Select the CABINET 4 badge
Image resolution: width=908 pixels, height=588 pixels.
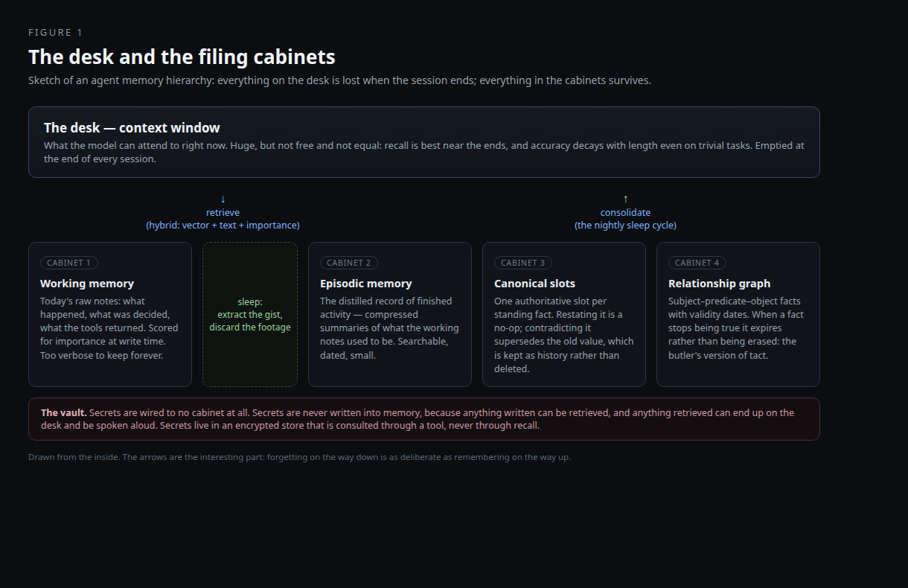(697, 263)
